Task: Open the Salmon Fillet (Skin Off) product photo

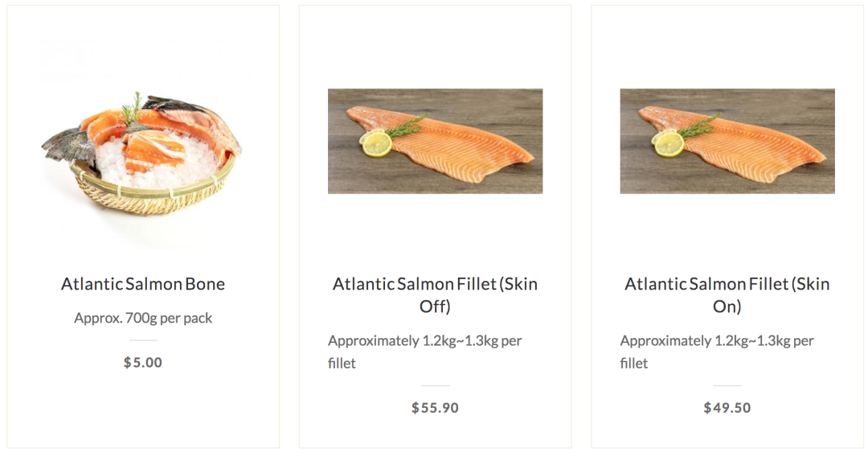Action: pos(435,142)
